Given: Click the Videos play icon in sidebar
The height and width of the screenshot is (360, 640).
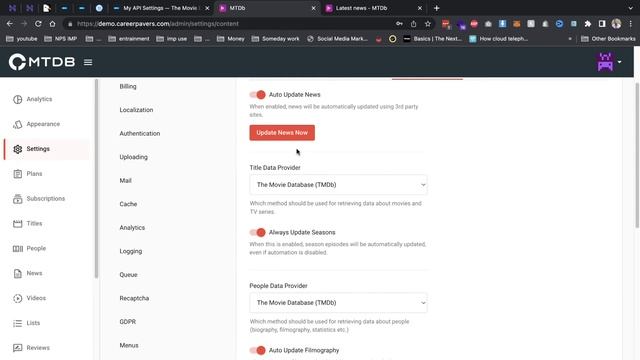Looking at the screenshot, I should tap(18, 298).
